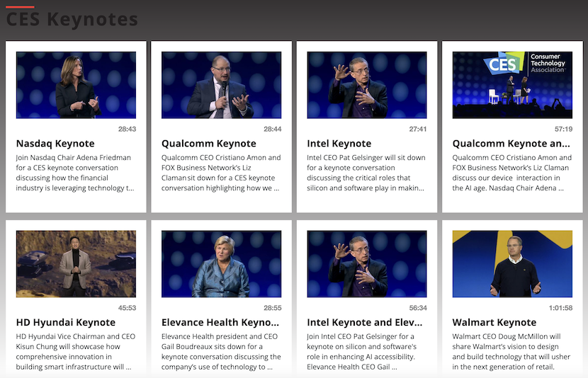
Task: Click the 45:53 duration on HD Hyundai card
Action: coord(127,308)
